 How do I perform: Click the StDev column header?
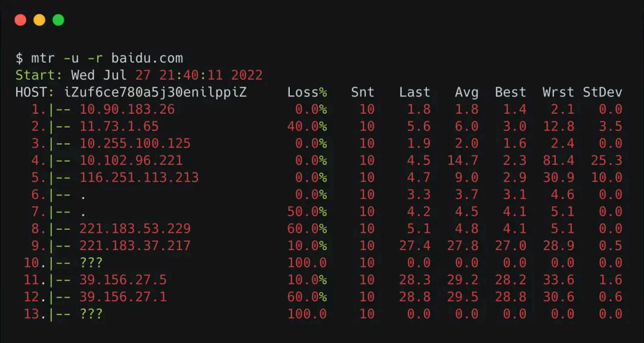coord(602,92)
